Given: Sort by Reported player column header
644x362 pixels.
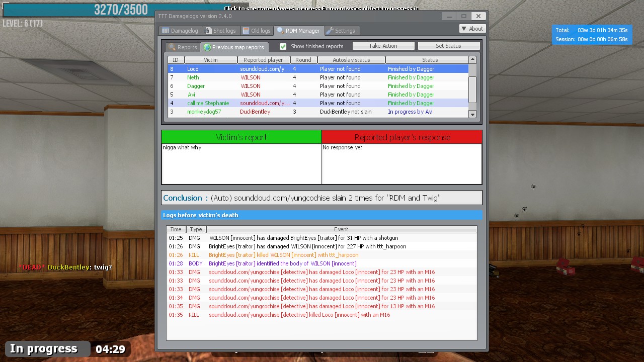Looking at the screenshot, I should coord(264,60).
